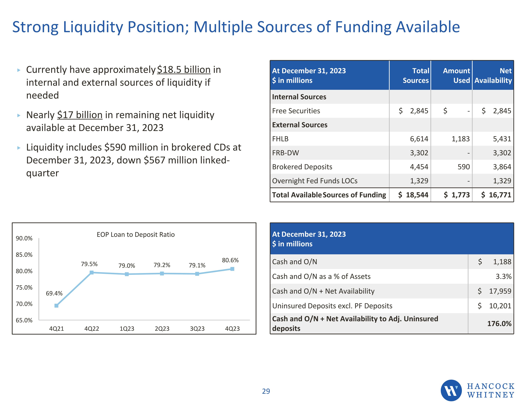Screen dimensions: 532x410
Task: Click the 4Q23 data point marker
Action: pos(232,269)
